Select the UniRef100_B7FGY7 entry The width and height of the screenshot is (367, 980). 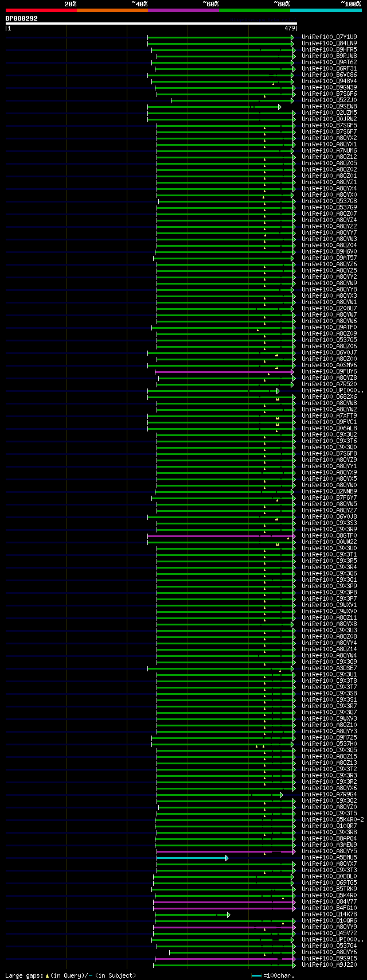[x=329, y=497]
